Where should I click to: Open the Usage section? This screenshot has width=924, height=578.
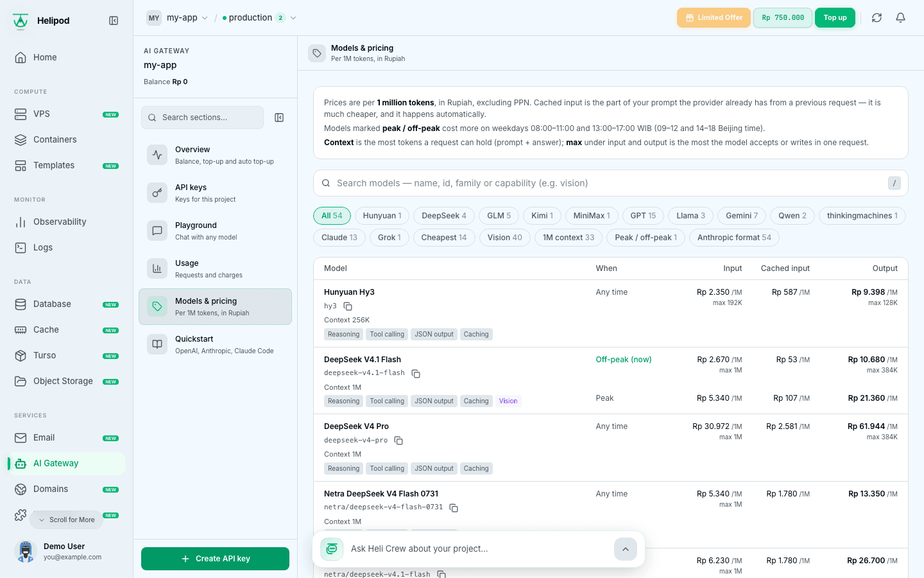click(215, 268)
